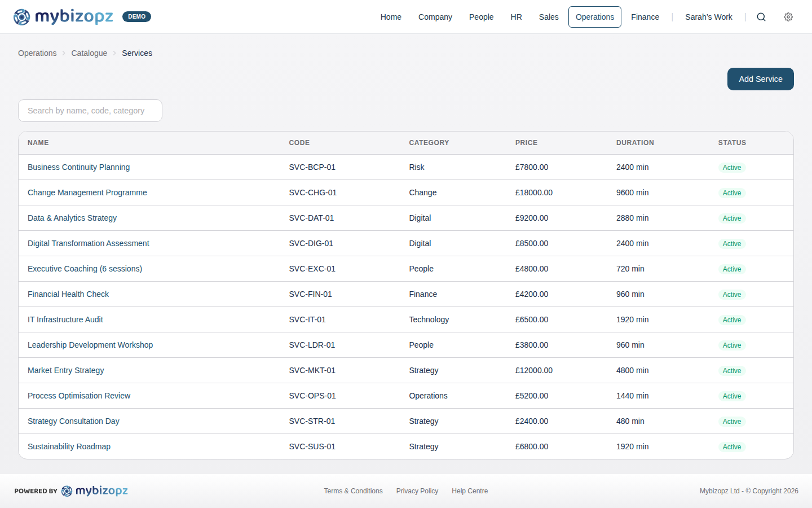Click Active badge for Financial Health Check
The width and height of the screenshot is (812, 508).
click(732, 295)
